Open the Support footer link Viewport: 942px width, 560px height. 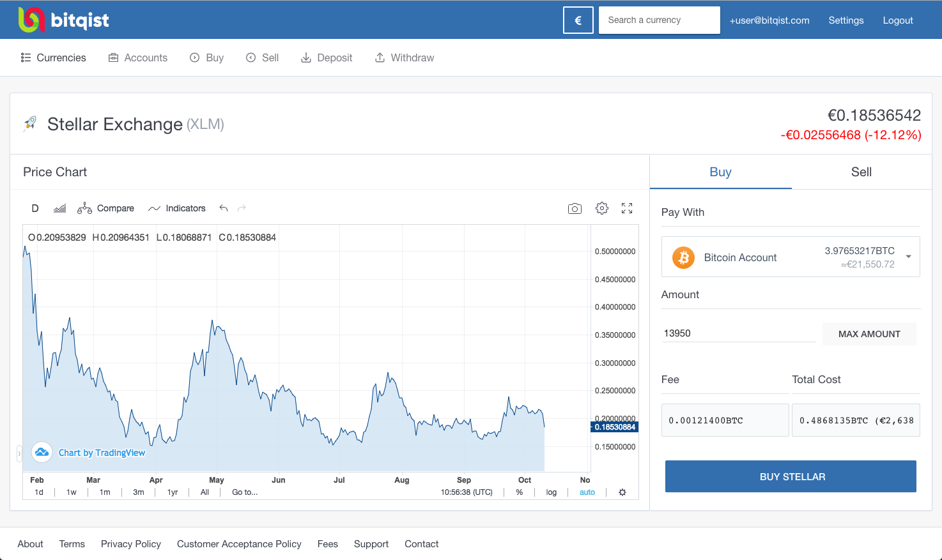371,544
